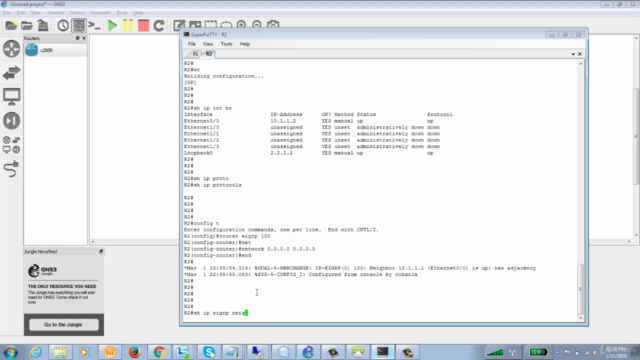Open SuperPuTTY File menu
Viewport: 640px width, 360px height.
(x=192, y=44)
